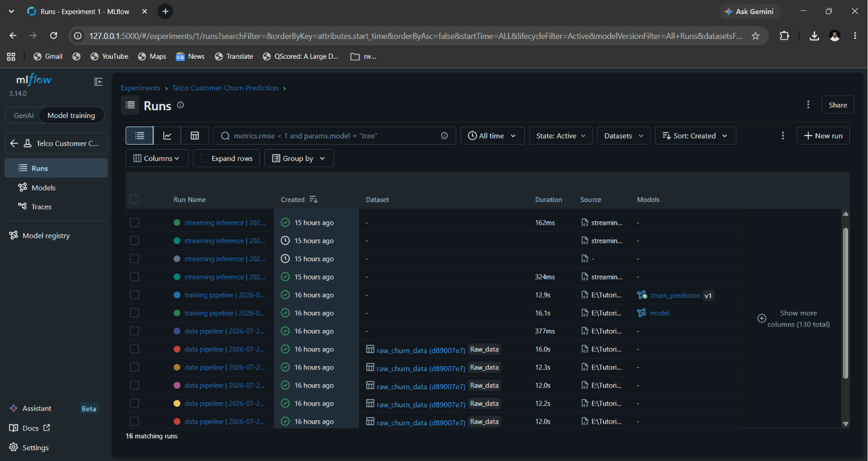Open the search filter help info icon
This screenshot has height=461, width=868.
[444, 136]
